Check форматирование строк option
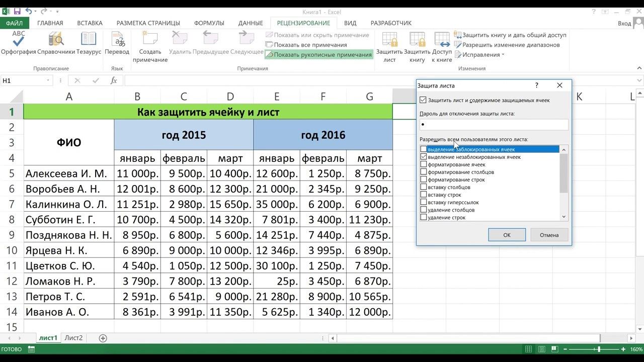 pos(423,179)
